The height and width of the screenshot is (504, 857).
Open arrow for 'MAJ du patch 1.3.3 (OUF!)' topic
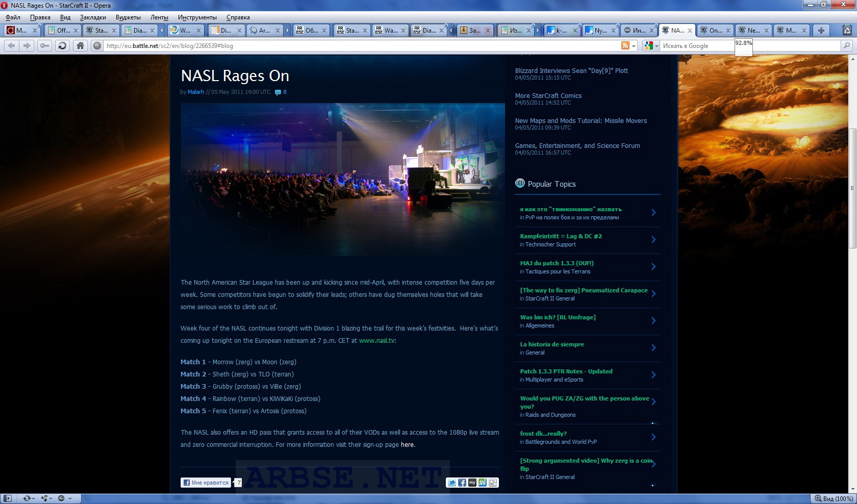653,267
